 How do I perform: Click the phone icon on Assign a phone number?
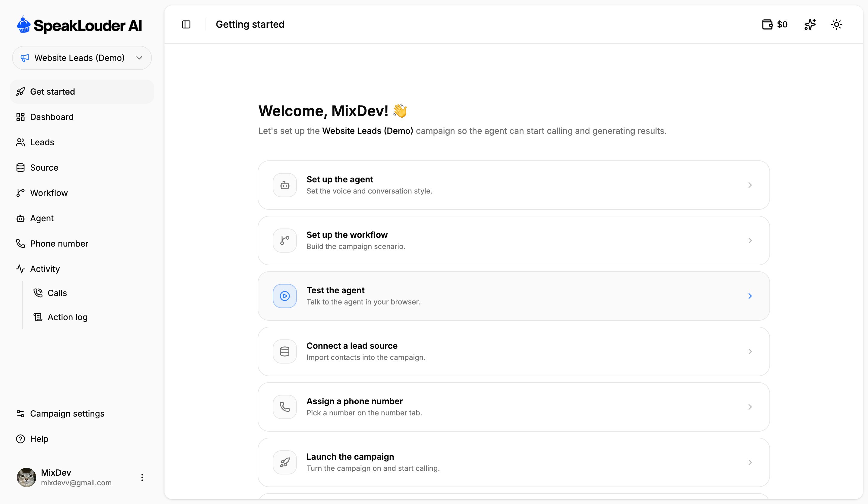(x=285, y=407)
